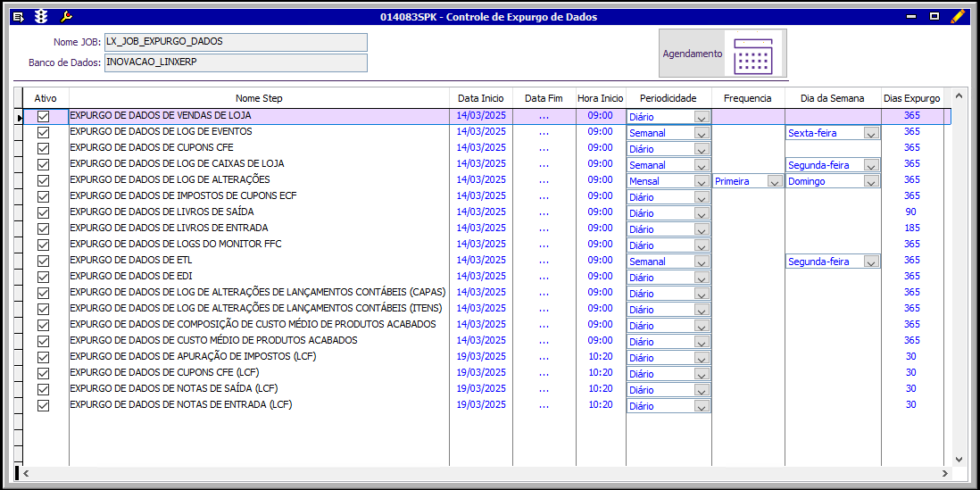
Task: Click the wrench tool icon
Action: point(66,16)
